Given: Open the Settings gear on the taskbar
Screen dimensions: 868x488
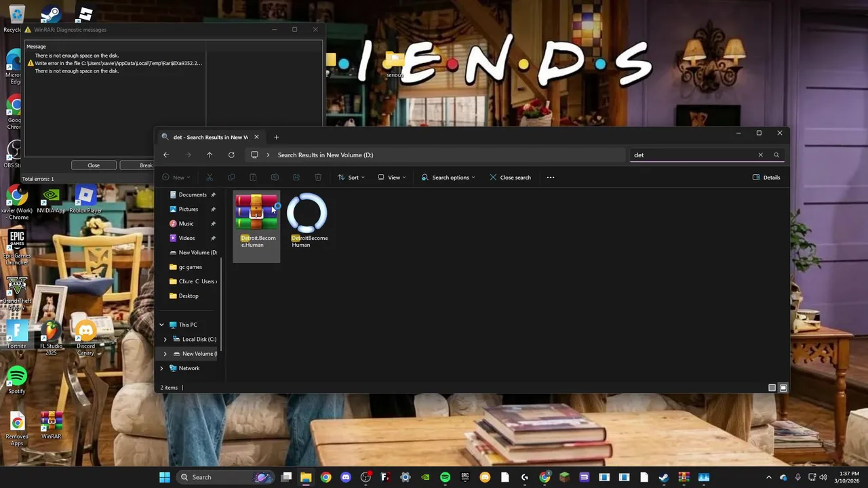Looking at the screenshot, I should pyautogui.click(x=406, y=477).
